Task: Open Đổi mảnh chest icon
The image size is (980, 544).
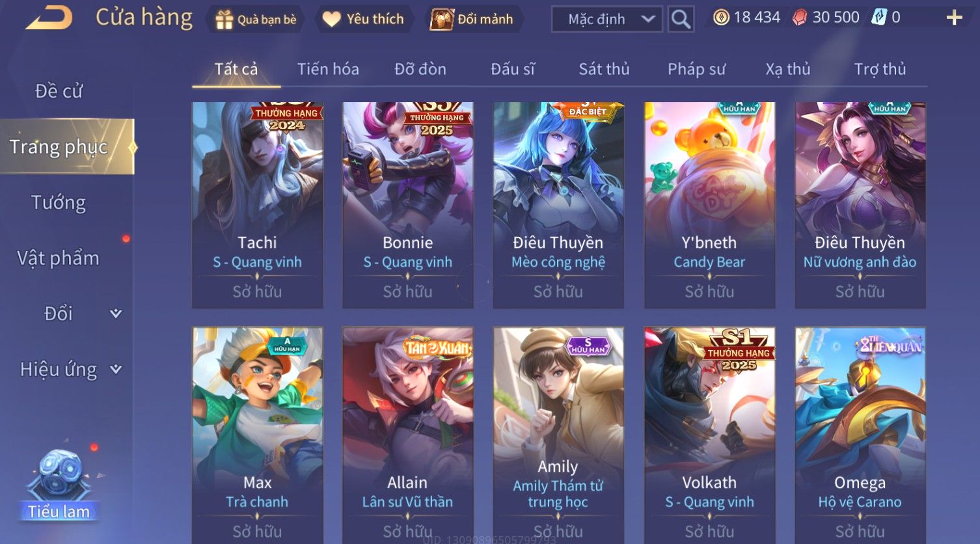Action: tap(442, 20)
